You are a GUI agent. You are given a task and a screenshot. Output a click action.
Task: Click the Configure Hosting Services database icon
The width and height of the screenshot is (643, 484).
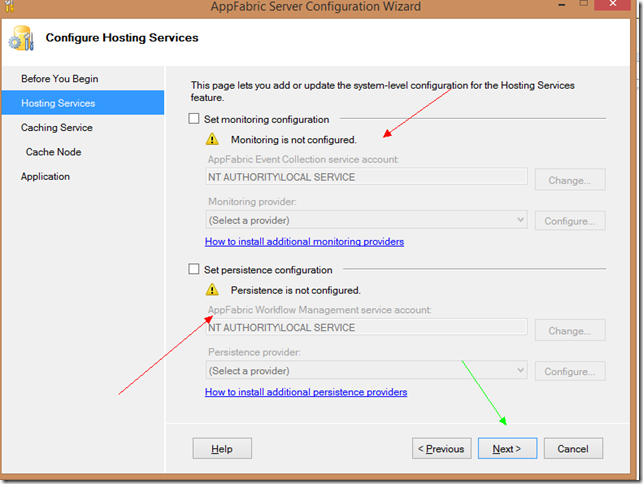[21, 38]
